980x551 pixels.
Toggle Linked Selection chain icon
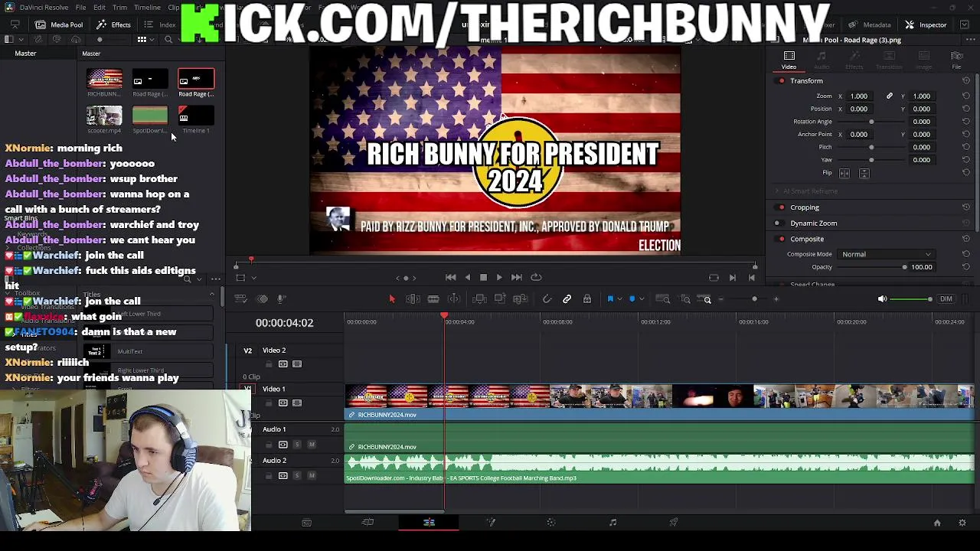click(567, 299)
